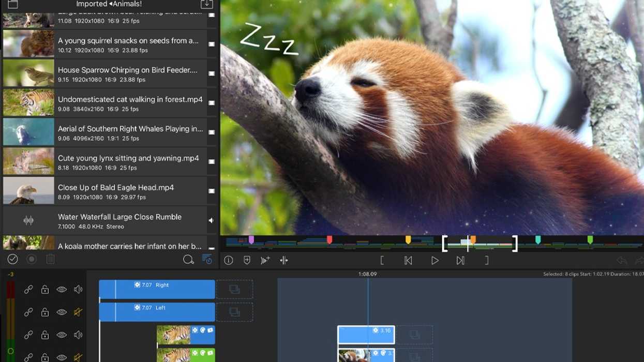This screenshot has height=362, width=644.
Task: Tap the add marker icon
Action: pyautogui.click(x=247, y=261)
